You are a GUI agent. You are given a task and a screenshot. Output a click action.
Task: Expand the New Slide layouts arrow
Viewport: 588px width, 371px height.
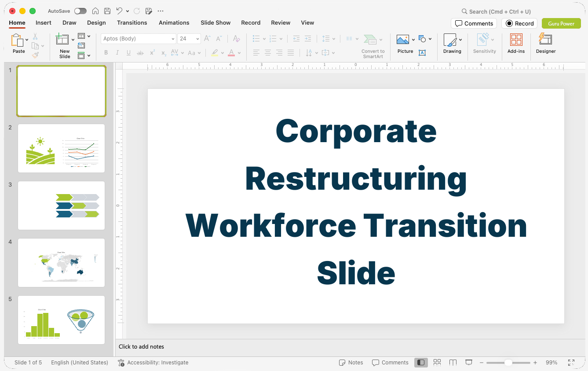tap(73, 40)
